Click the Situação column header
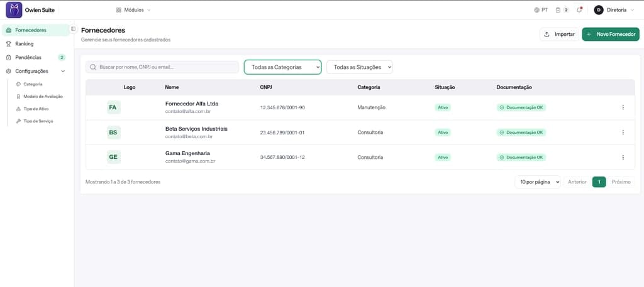Viewport: 644px width, 287px height. coord(445,87)
